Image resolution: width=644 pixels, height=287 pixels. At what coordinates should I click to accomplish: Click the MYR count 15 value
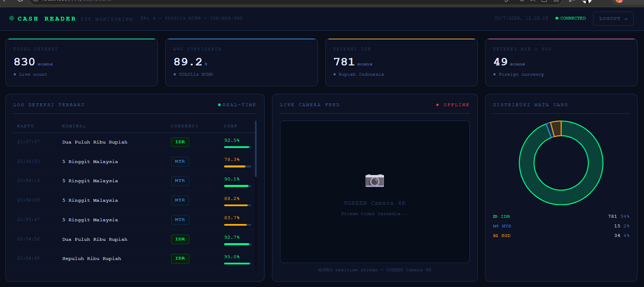pos(617,226)
